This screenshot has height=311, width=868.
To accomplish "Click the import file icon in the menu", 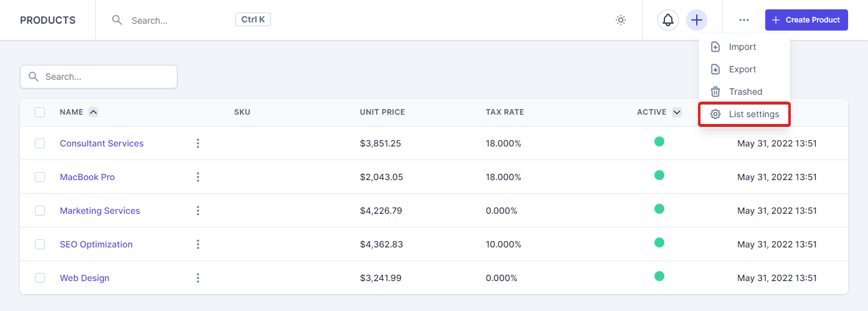I will point(715,47).
